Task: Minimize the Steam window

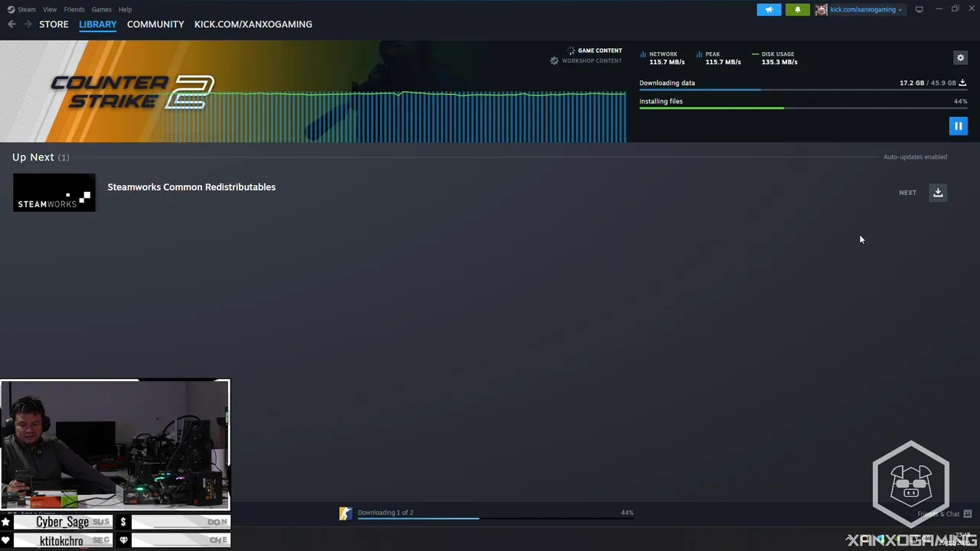Action: tap(939, 9)
